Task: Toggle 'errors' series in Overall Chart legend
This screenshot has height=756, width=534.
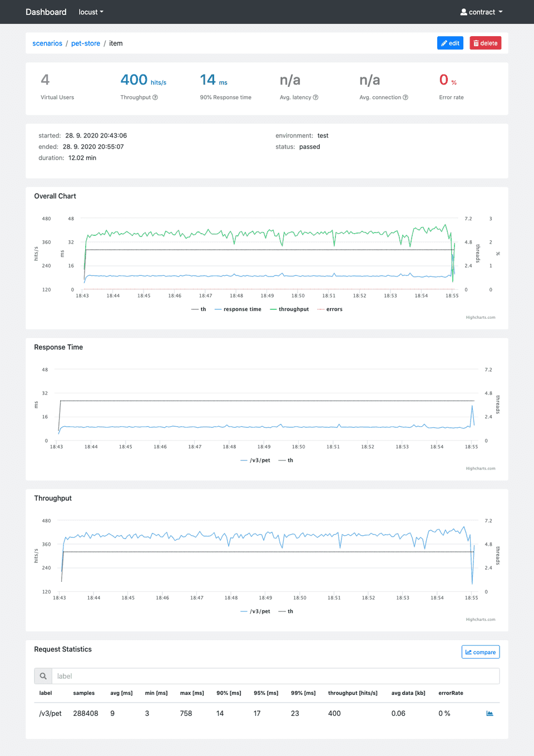Action: [x=330, y=309]
